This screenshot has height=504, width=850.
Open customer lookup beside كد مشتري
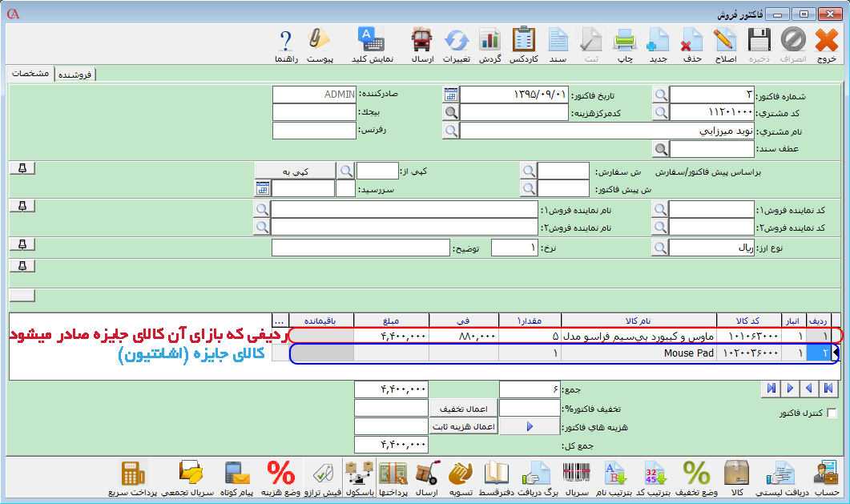pos(659,111)
